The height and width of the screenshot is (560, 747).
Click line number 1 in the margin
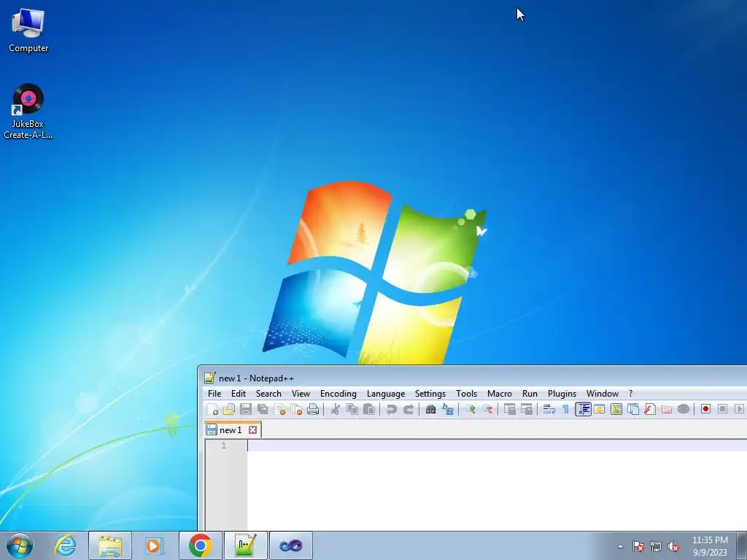[x=223, y=446]
